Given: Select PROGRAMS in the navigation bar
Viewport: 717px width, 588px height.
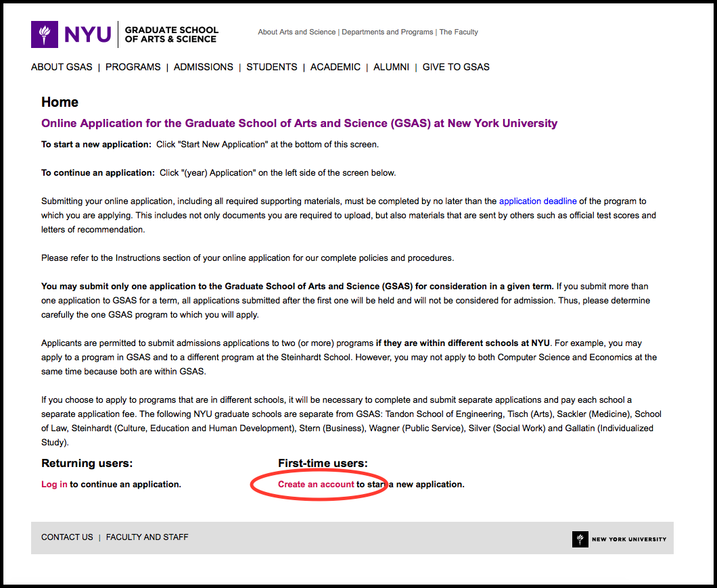Looking at the screenshot, I should coord(133,67).
